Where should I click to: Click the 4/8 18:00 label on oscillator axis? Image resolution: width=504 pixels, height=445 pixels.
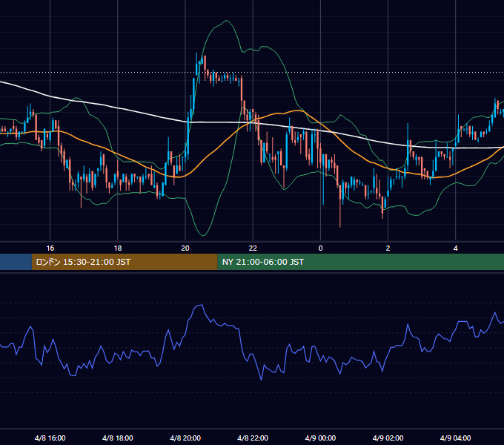click(118, 438)
